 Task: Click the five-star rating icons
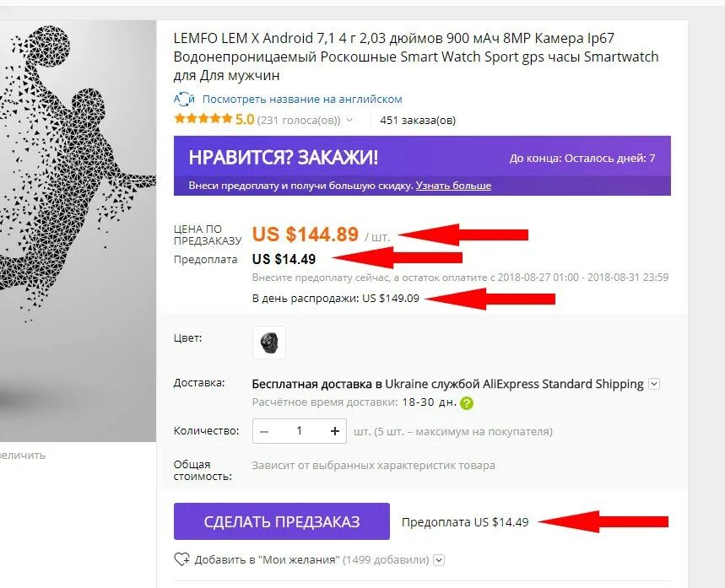(x=203, y=119)
